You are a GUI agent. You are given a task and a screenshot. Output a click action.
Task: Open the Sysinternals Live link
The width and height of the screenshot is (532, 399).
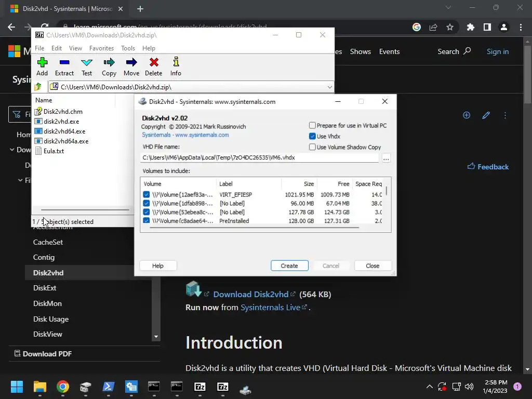coord(270,308)
